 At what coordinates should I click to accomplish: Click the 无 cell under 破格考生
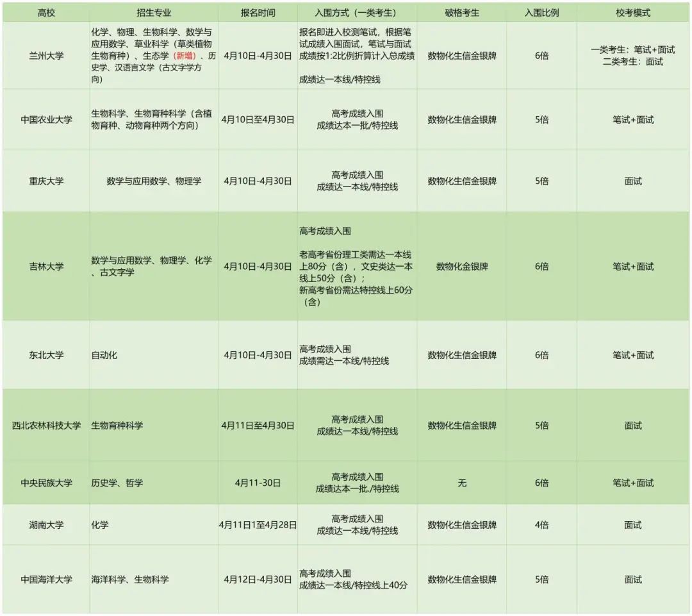(461, 483)
